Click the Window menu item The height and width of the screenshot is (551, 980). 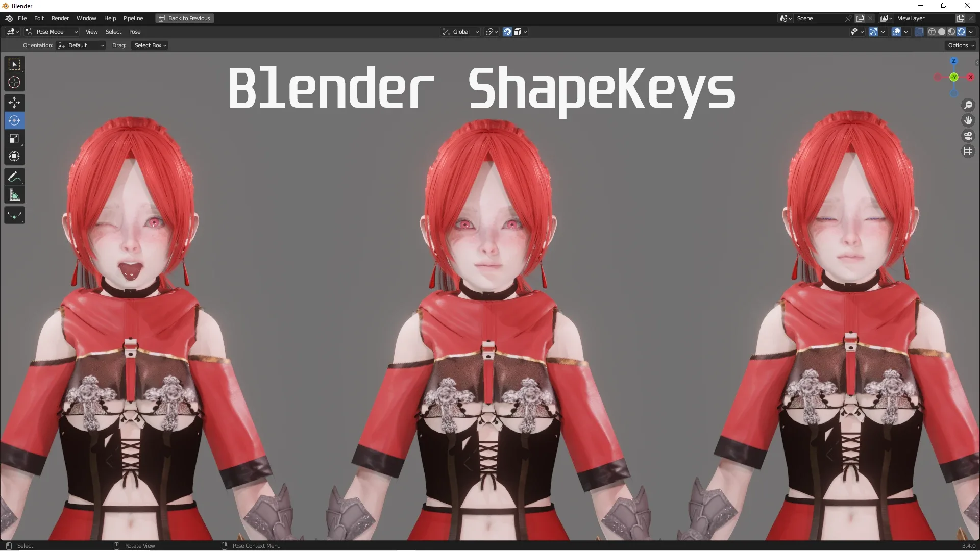(84, 18)
